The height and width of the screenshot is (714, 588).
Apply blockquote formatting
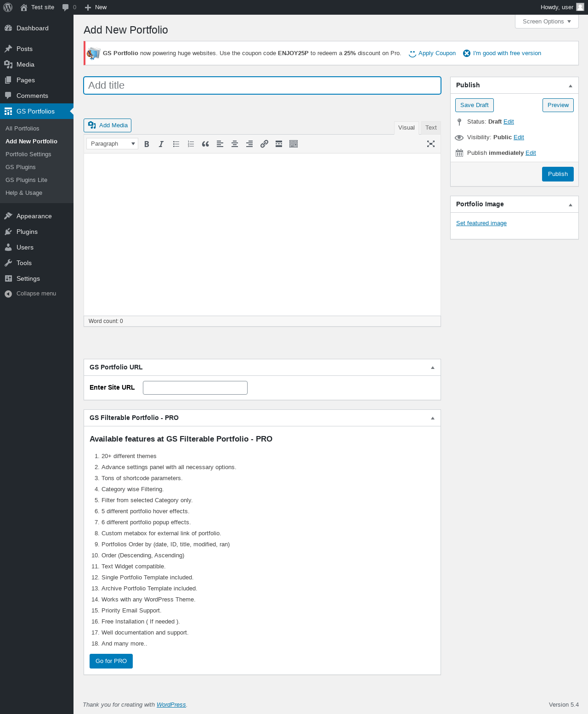205,144
